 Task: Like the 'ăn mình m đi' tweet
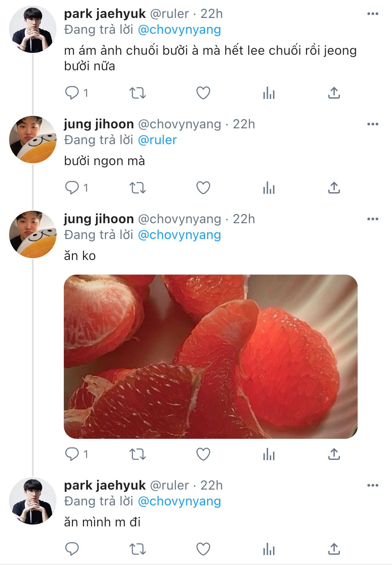203,549
